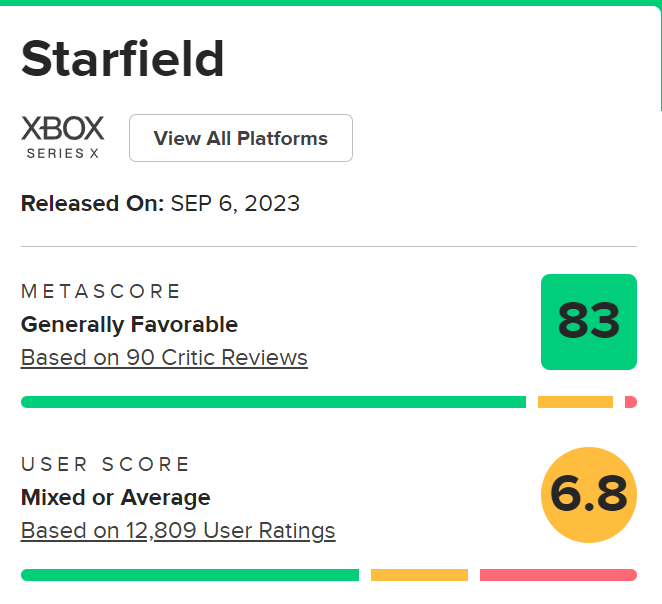Click the yellow 6.8 user score circle
Screen dimensions: 662x604
point(589,494)
